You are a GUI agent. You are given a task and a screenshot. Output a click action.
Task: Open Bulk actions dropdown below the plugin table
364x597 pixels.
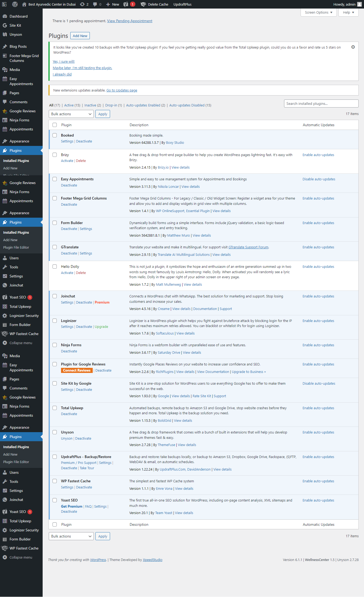tap(71, 536)
